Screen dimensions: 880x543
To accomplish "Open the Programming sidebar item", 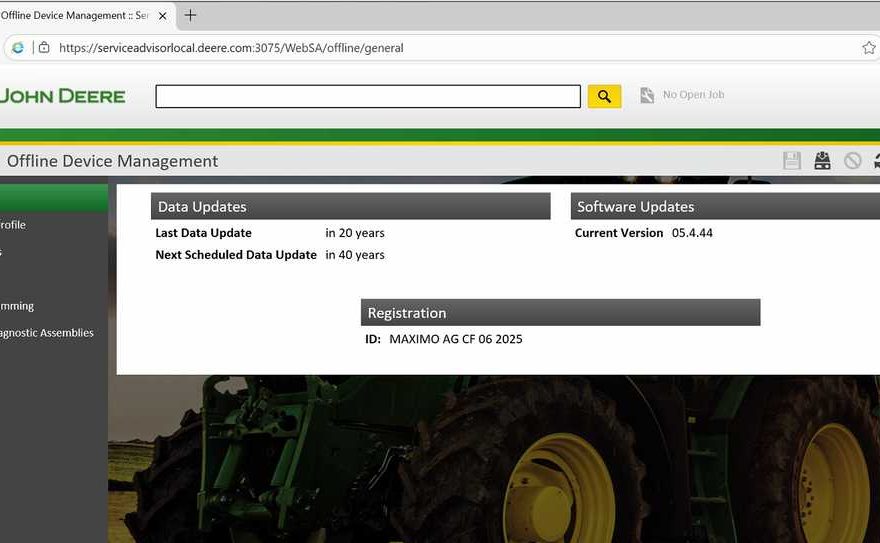I will [x=17, y=306].
